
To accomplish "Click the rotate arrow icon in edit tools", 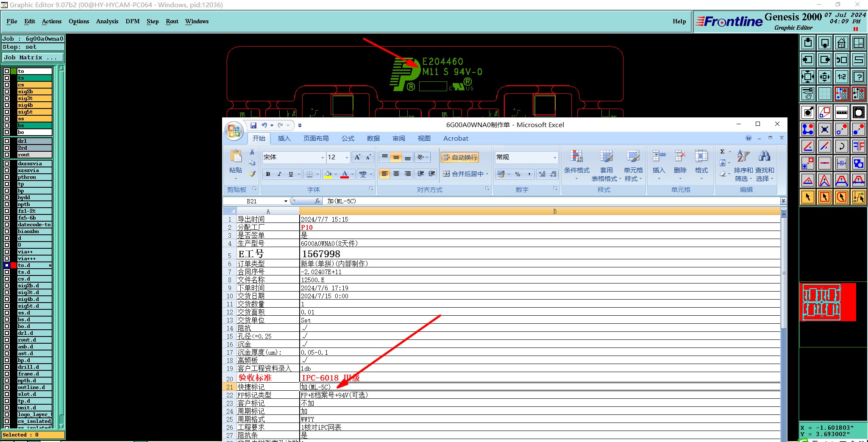I will tap(841, 146).
